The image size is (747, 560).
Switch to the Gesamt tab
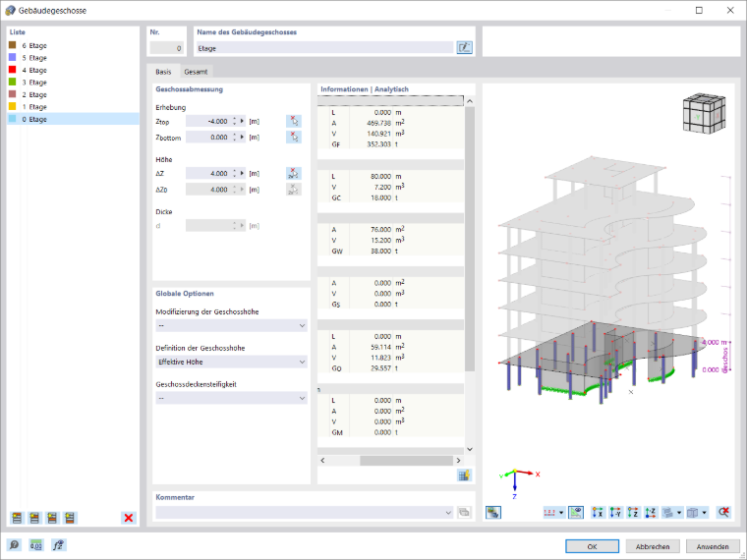pyautogui.click(x=196, y=72)
